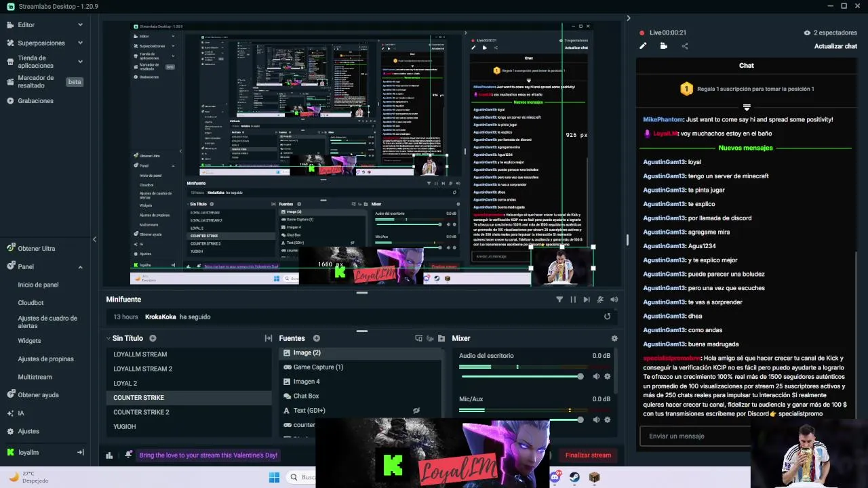Open Tienda de aplicaciones

pos(35,62)
